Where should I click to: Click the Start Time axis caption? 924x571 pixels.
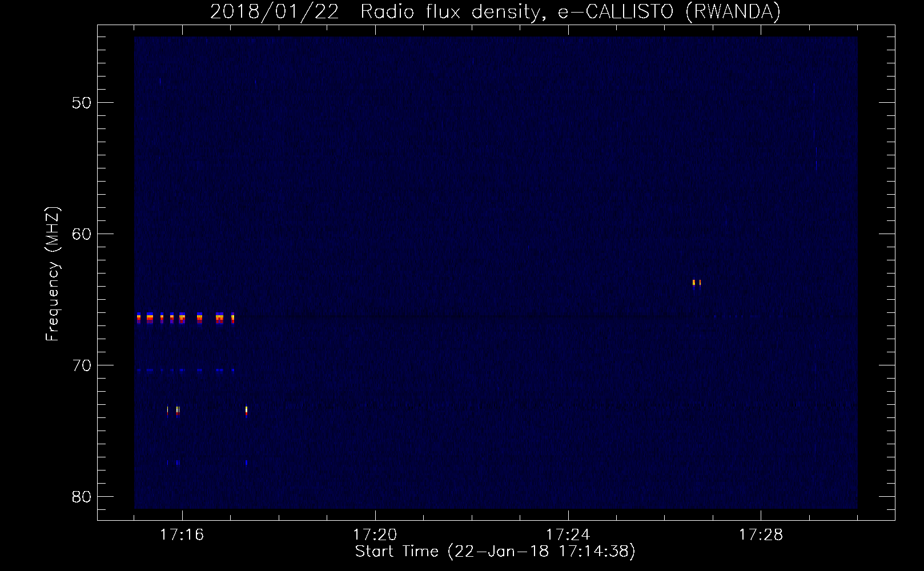(x=495, y=552)
